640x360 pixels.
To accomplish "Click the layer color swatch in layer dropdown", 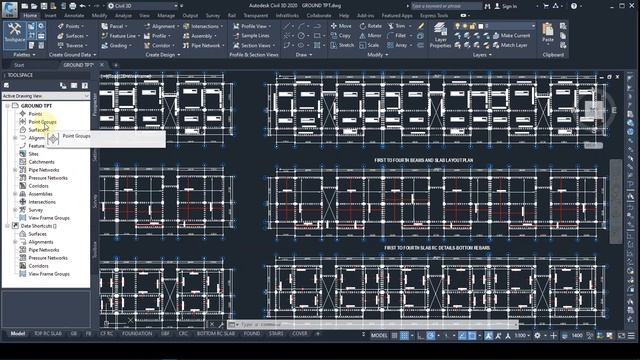I will [x=480, y=26].
